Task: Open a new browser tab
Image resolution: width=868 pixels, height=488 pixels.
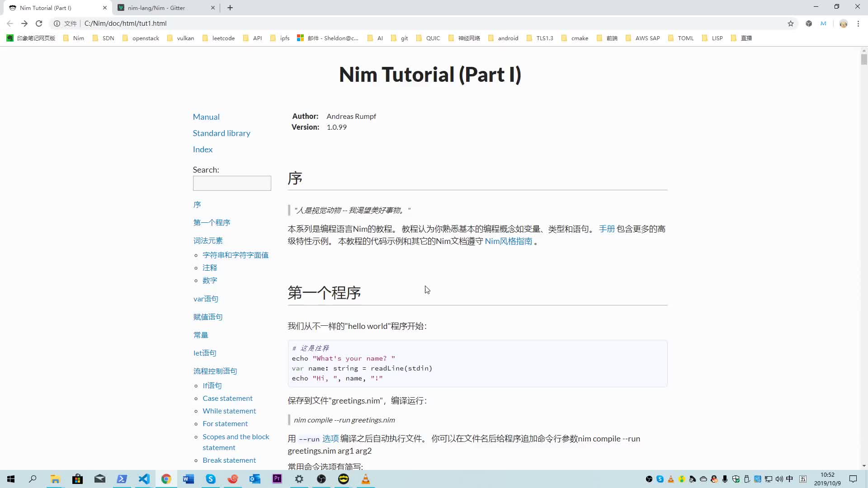Action: pyautogui.click(x=230, y=8)
